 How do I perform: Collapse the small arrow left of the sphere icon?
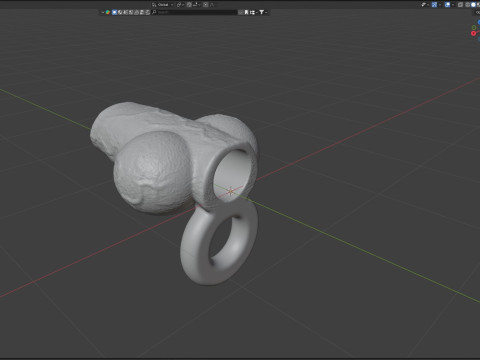coord(103,12)
